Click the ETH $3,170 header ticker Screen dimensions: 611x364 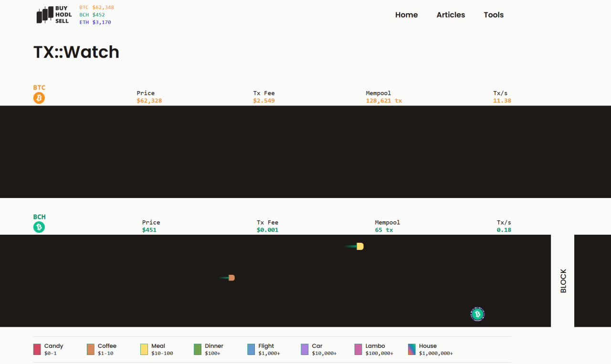coord(95,22)
